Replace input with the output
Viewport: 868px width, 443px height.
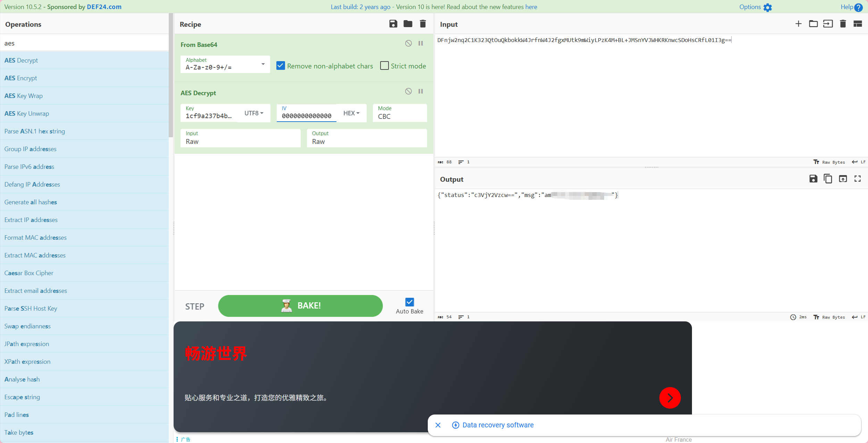pyautogui.click(x=843, y=179)
